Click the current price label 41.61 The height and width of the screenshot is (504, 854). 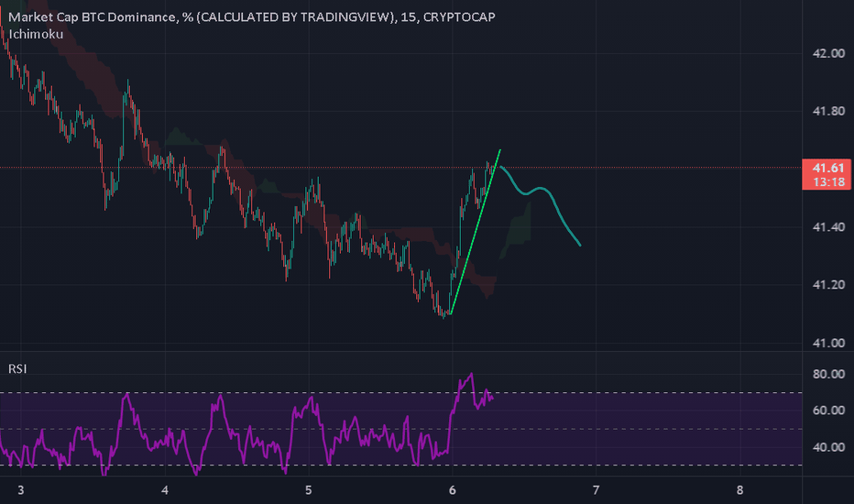827,168
